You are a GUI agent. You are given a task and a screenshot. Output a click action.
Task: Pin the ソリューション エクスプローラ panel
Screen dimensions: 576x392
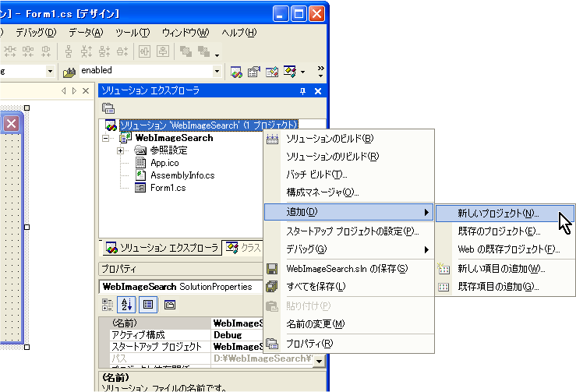point(302,91)
